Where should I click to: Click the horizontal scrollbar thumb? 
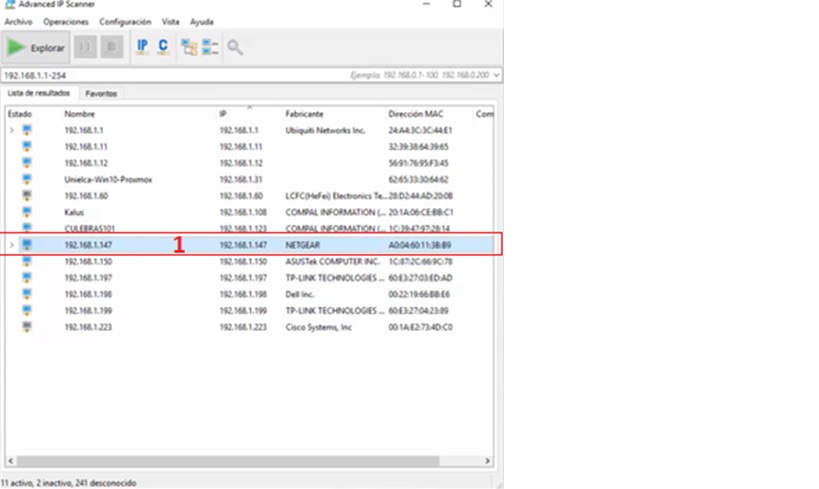(228, 461)
